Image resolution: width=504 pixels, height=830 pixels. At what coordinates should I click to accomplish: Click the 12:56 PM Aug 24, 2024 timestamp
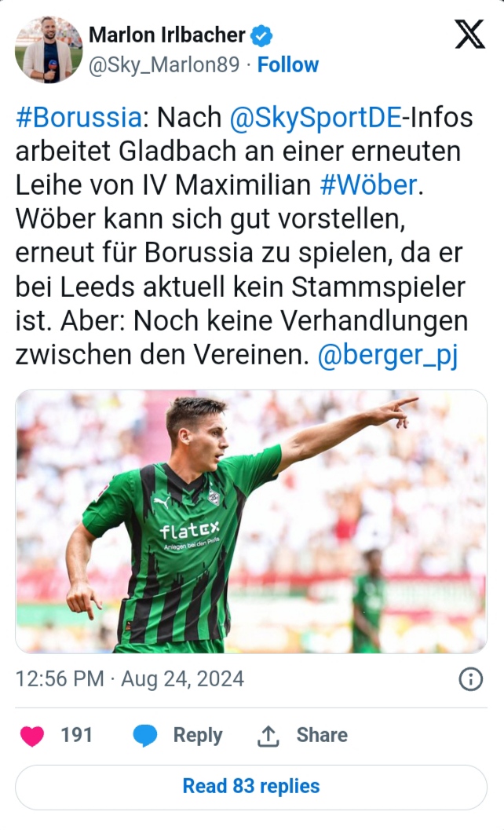(130, 678)
